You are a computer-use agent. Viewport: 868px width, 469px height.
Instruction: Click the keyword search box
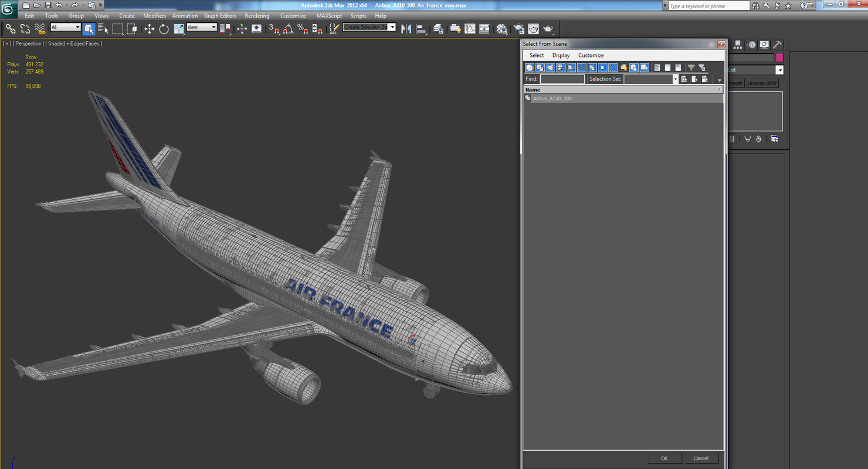click(709, 6)
